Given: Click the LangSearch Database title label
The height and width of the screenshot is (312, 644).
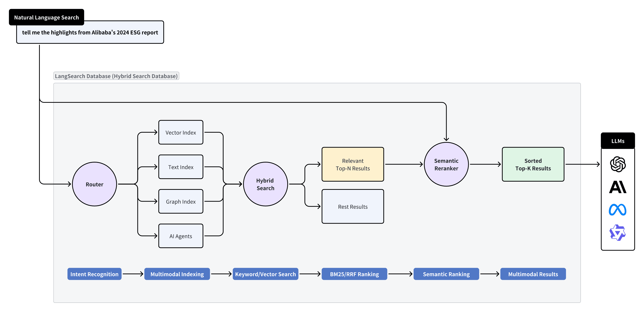Looking at the screenshot, I should click(116, 76).
